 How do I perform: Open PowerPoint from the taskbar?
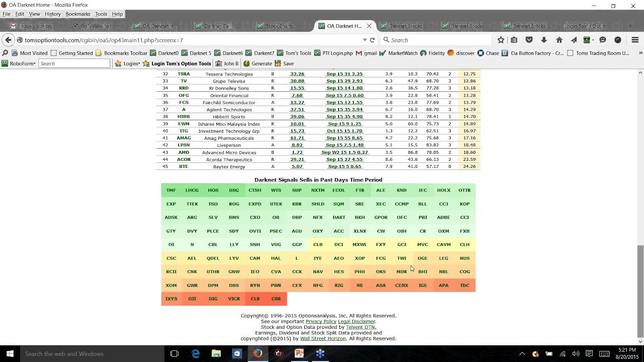click(299, 353)
